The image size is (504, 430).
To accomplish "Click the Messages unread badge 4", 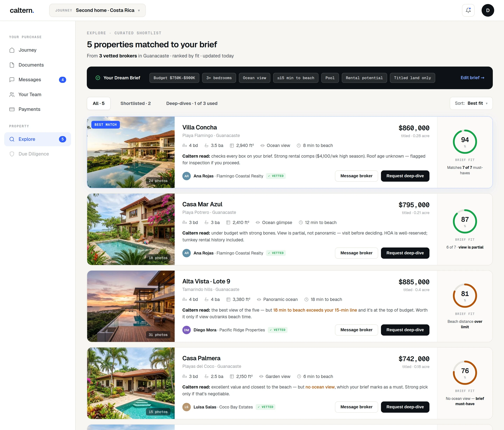I will 62,80.
